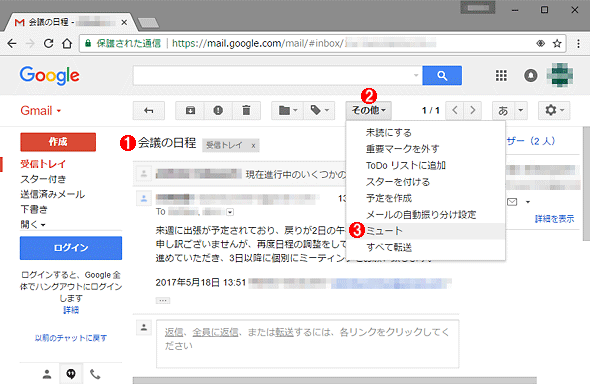The height and width of the screenshot is (384, 590).
Task: Open the Gmail product switcher dropdown
Action: click(x=41, y=111)
